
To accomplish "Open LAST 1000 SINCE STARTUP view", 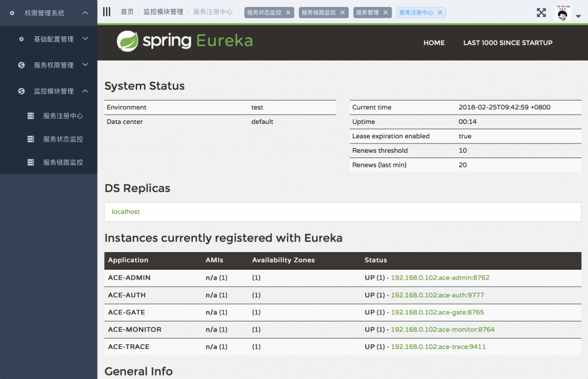I will [508, 43].
